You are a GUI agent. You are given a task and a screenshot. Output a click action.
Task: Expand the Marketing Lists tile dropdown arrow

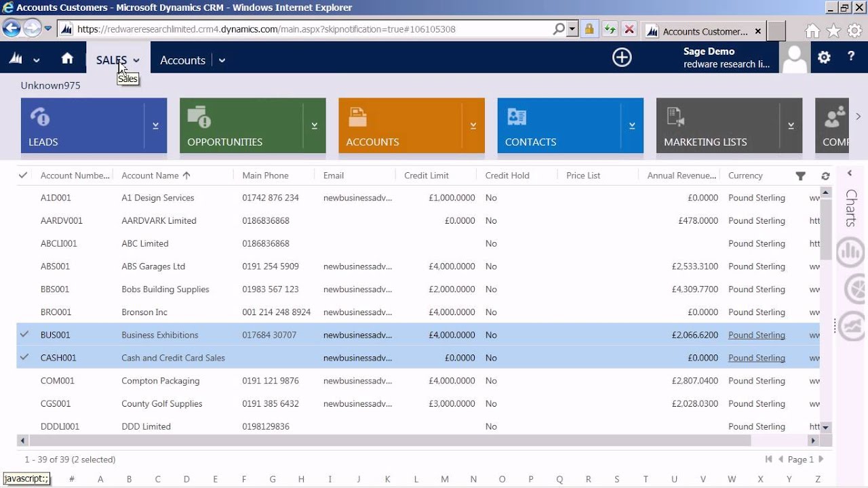click(x=791, y=125)
